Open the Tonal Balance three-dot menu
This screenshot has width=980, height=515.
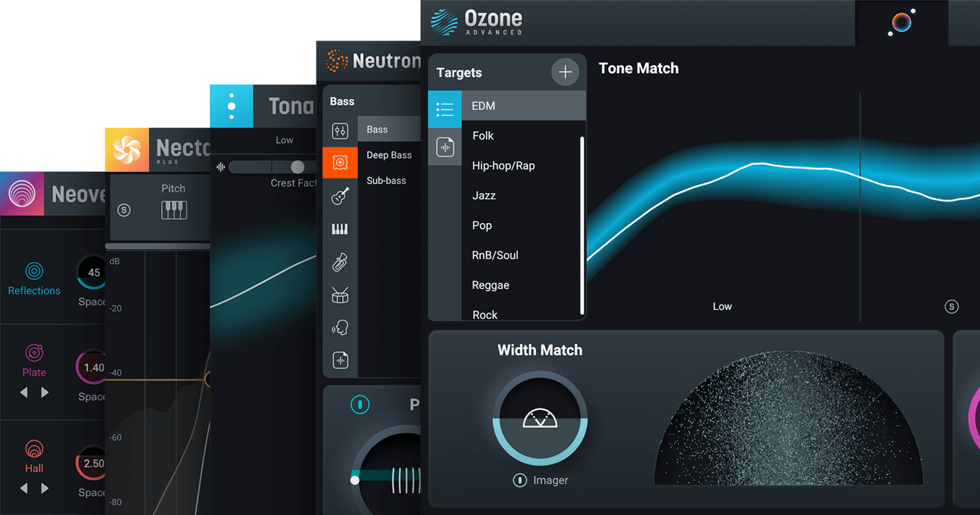pos(232,106)
